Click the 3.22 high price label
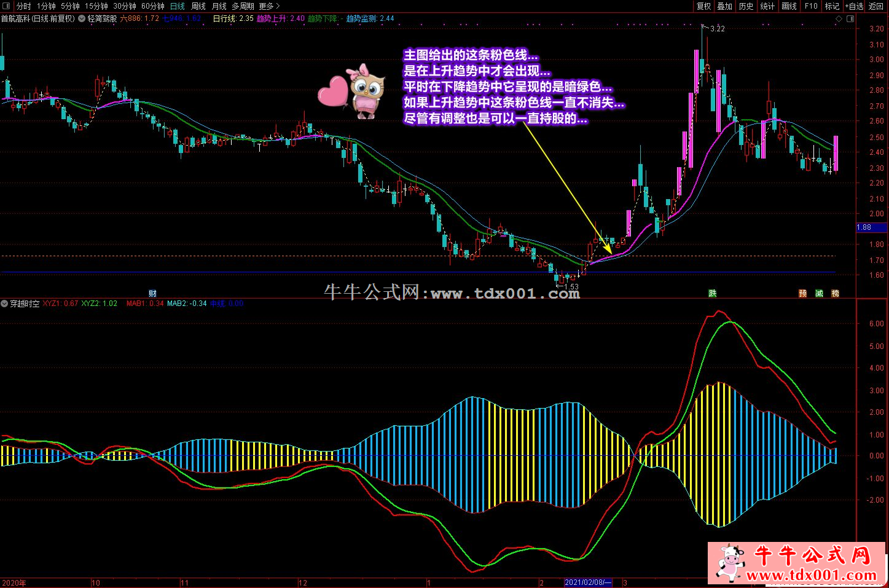 pos(717,29)
